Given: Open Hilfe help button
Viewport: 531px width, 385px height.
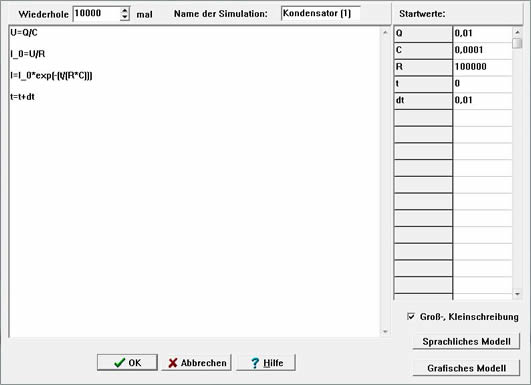Looking at the screenshot, I should pos(266,362).
